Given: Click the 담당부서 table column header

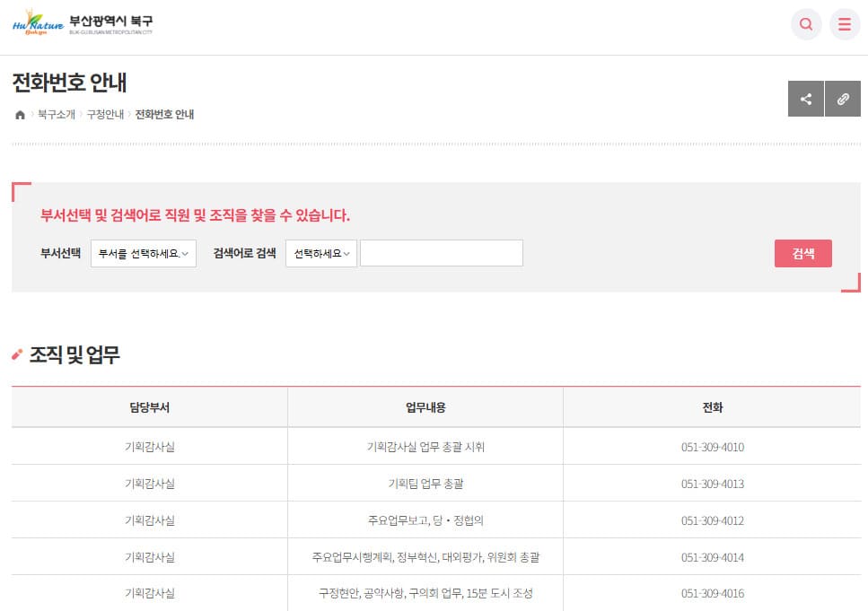Looking at the screenshot, I should (x=148, y=408).
